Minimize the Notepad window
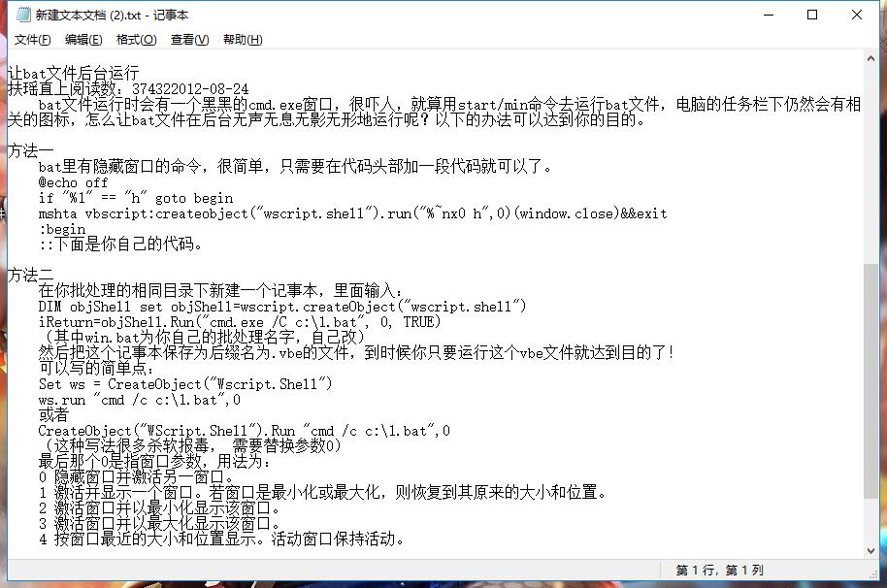Viewport: 887px width, 588px height. [x=768, y=15]
